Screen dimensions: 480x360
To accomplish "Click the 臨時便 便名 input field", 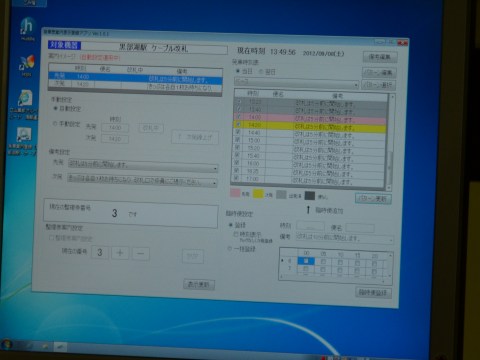I will [360, 228].
